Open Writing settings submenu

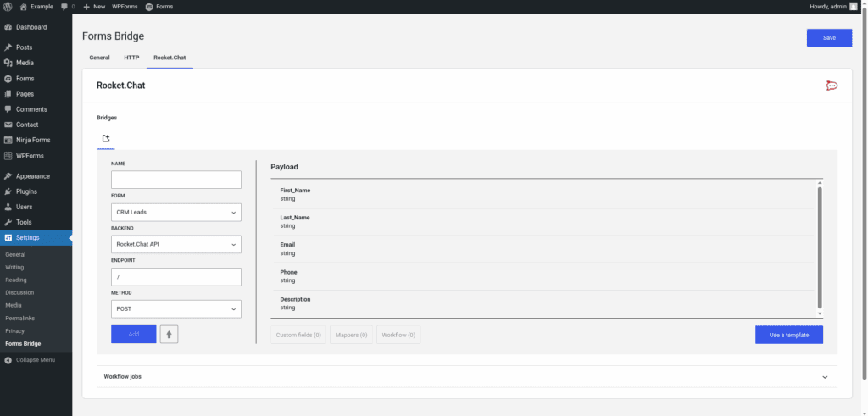tap(14, 268)
